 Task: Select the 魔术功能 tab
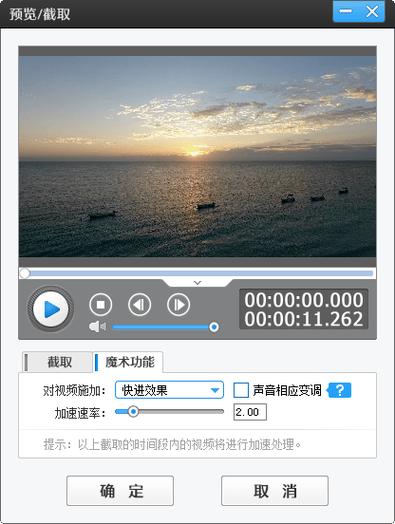click(x=128, y=362)
